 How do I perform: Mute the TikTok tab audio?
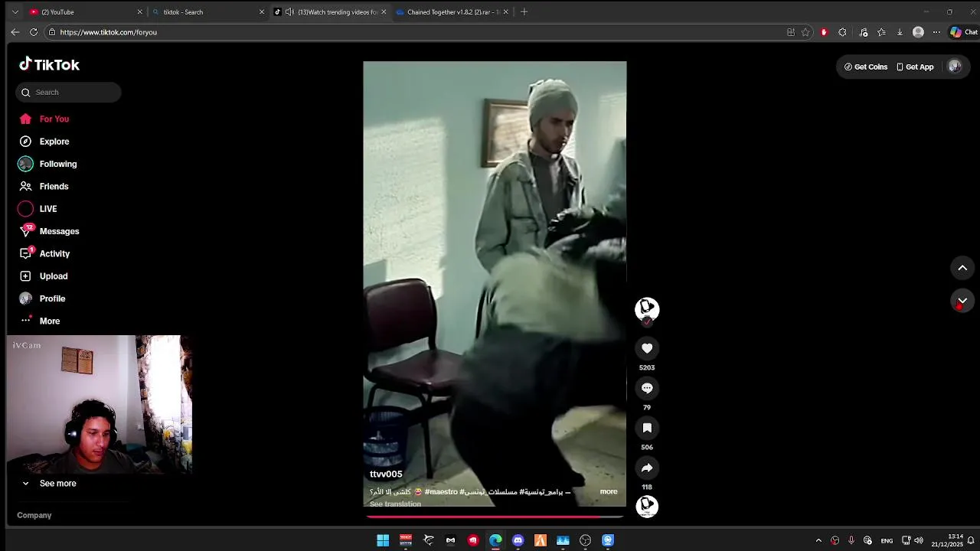pyautogui.click(x=289, y=12)
